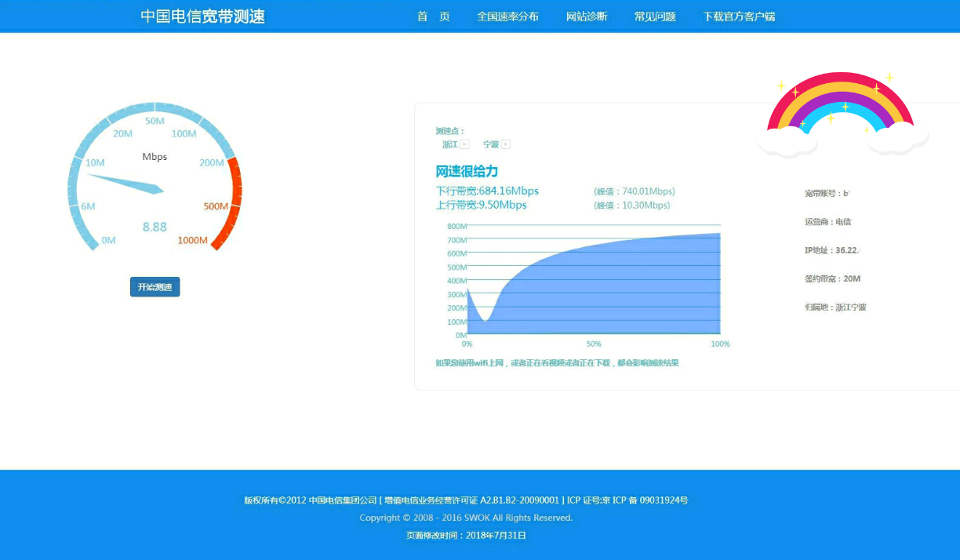Click the 8.88 speed reading on the gauge
The height and width of the screenshot is (560, 960).
[x=155, y=227]
